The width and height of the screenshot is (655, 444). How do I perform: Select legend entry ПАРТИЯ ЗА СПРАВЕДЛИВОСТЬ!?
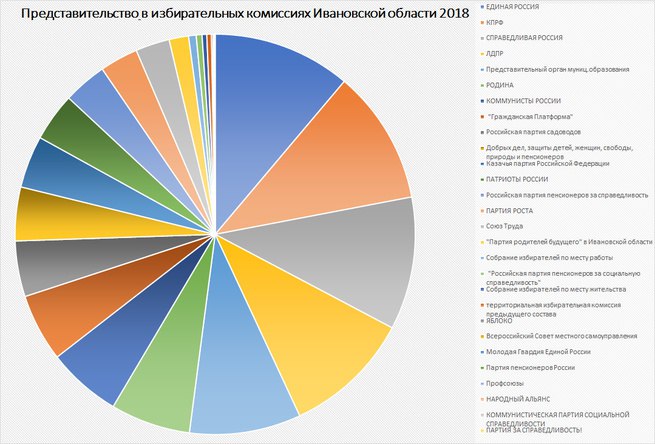pyautogui.click(x=532, y=430)
